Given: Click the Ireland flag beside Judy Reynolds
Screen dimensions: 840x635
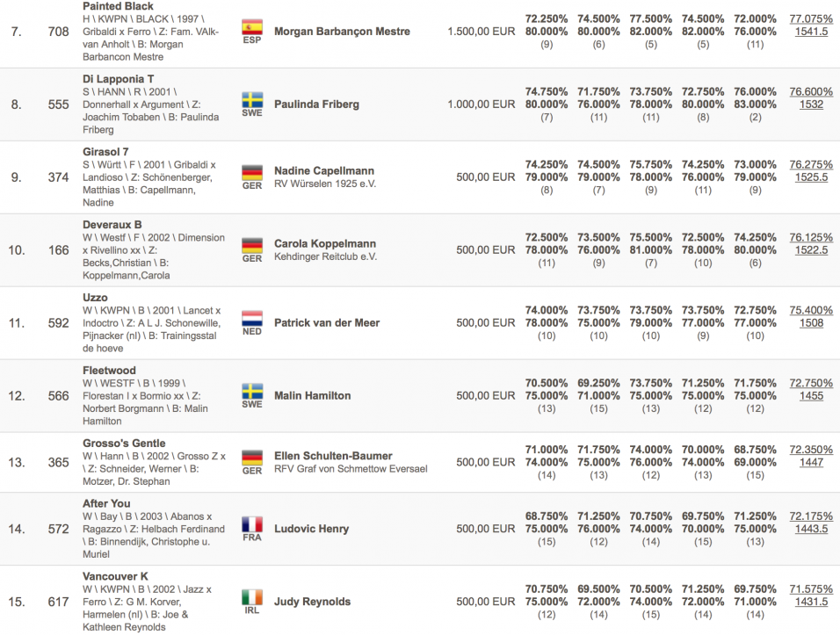Looking at the screenshot, I should (x=252, y=597).
